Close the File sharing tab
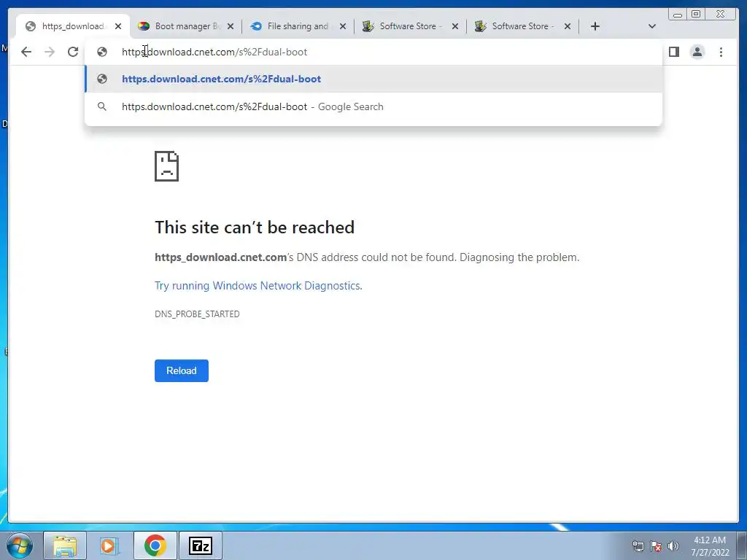The width and height of the screenshot is (747, 560). coord(343,26)
